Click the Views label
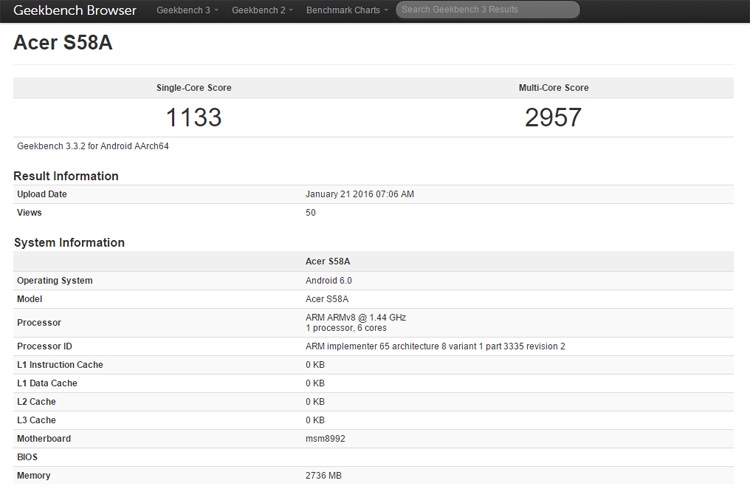This screenshot has width=750, height=489. (29, 212)
